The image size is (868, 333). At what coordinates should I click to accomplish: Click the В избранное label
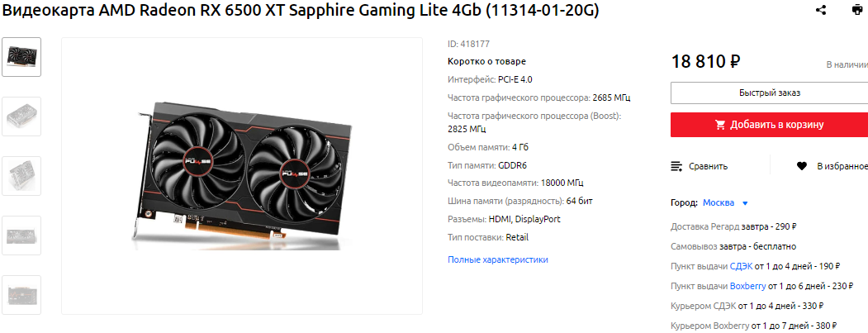point(842,166)
